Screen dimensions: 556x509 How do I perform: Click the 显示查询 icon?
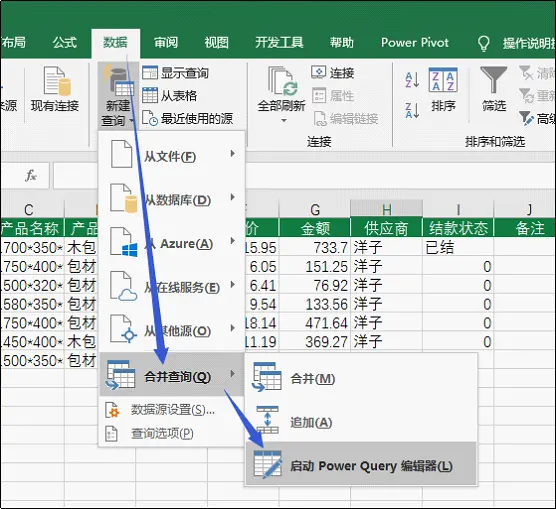[150, 73]
